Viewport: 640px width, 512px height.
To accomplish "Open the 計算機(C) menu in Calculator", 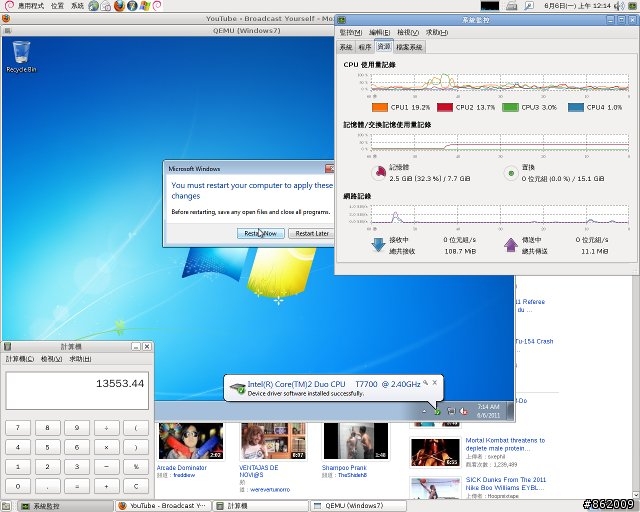I will (x=20, y=359).
